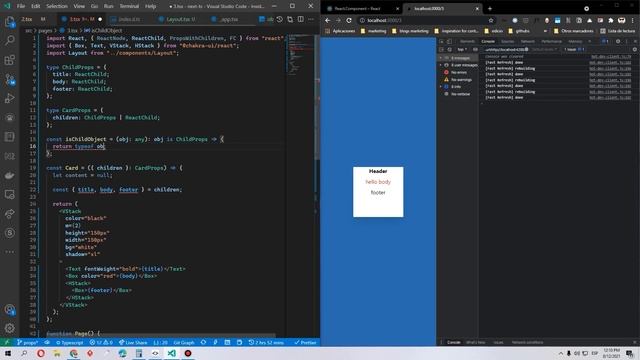The height and width of the screenshot is (360, 640).
Task: Open a new Chrome tab
Action: 490,9
